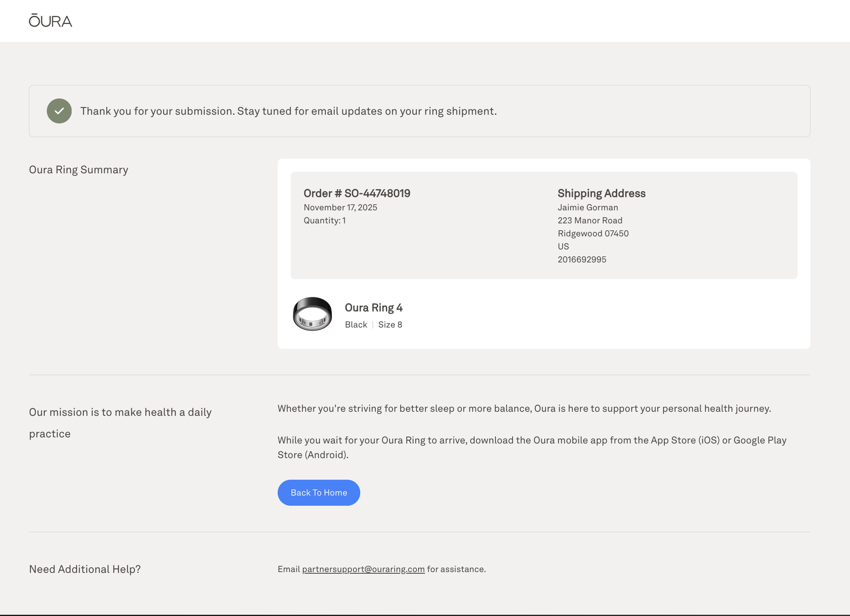Click the Oura Ring Summary heading
This screenshot has width=850, height=616.
[79, 170]
